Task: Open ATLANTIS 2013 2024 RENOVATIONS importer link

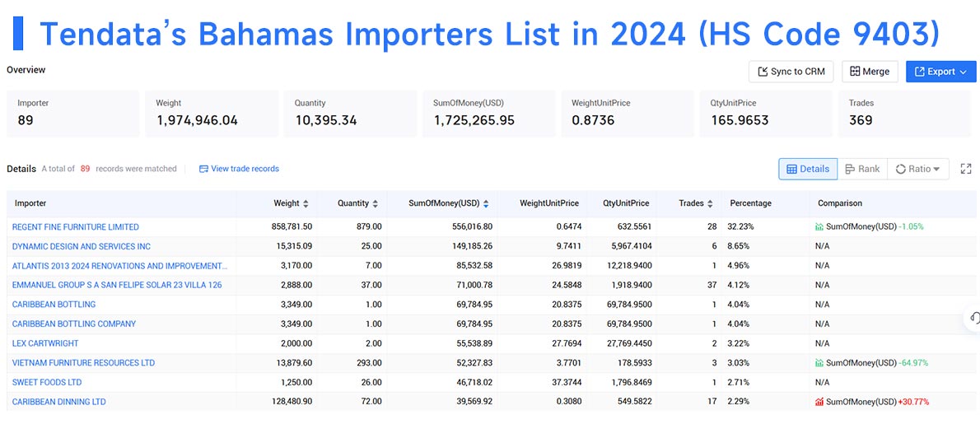Action: tap(120, 265)
